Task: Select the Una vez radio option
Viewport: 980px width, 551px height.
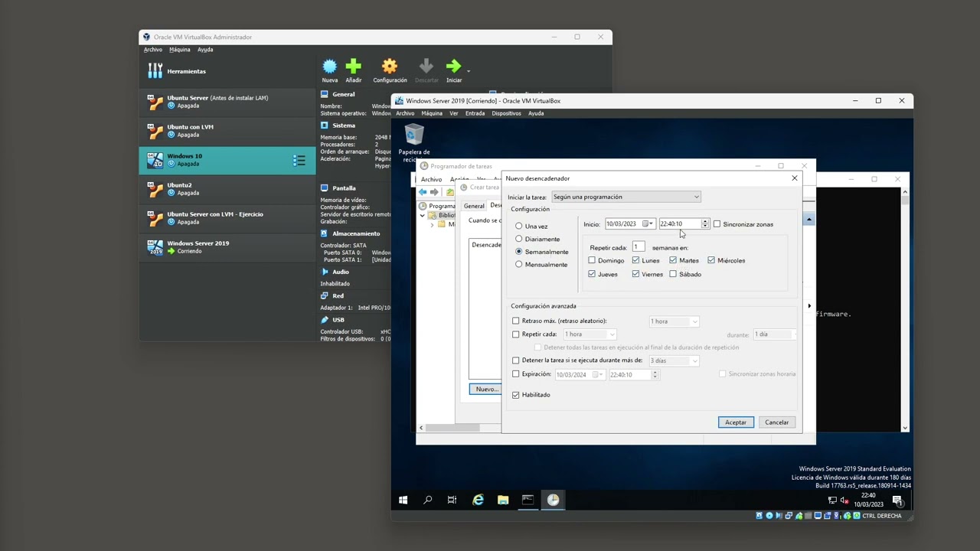Action: [x=519, y=227]
